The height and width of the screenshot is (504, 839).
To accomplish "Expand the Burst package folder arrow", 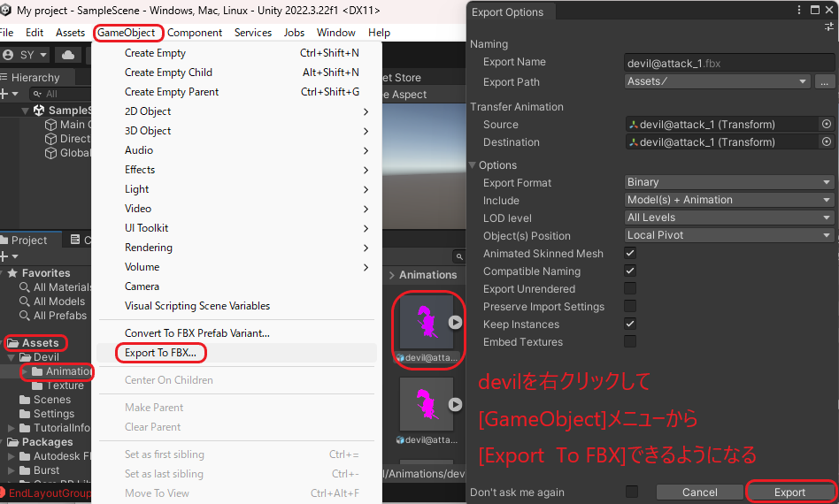I will pos(12,470).
